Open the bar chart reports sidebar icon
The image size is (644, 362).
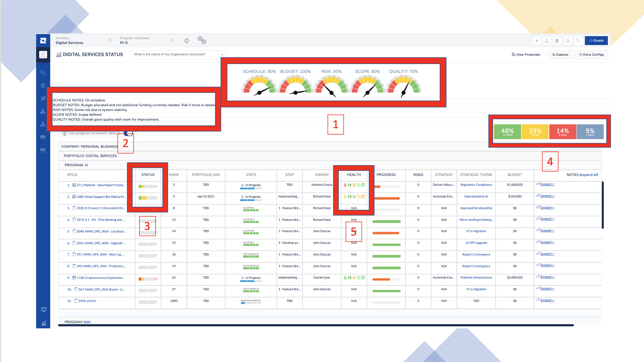tap(44, 323)
